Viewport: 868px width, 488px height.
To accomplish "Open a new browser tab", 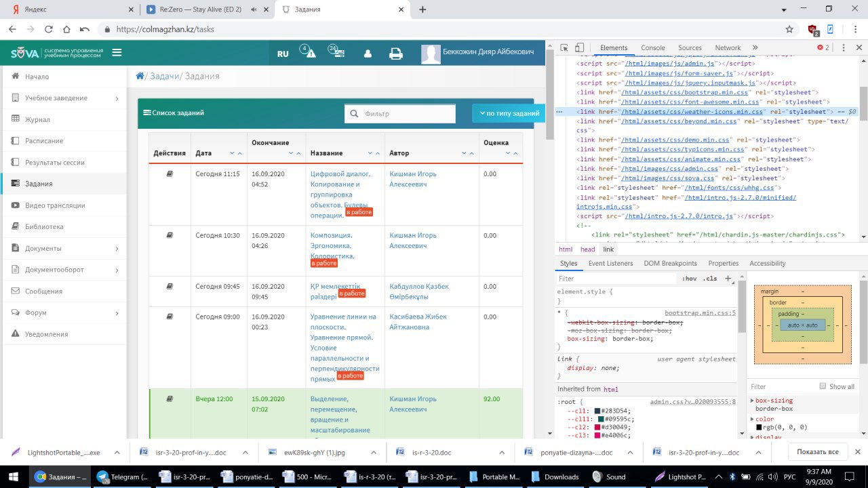I will coord(422,9).
